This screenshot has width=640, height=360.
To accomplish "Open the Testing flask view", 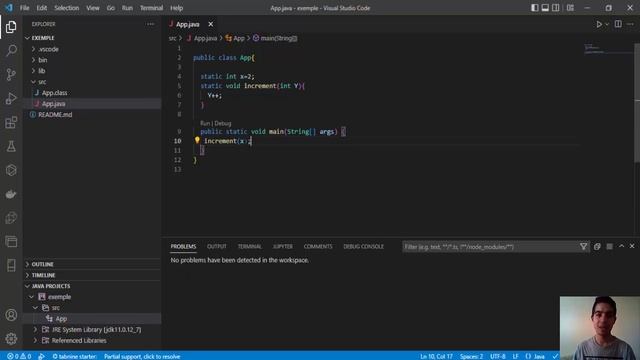I will pyautogui.click(x=11, y=146).
